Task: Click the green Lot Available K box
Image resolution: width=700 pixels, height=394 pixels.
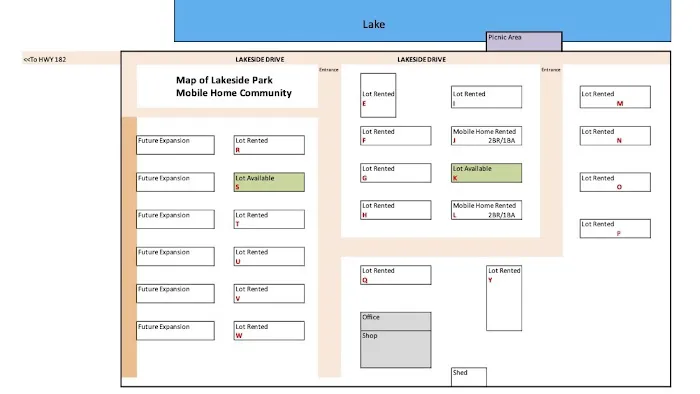Action: click(486, 173)
